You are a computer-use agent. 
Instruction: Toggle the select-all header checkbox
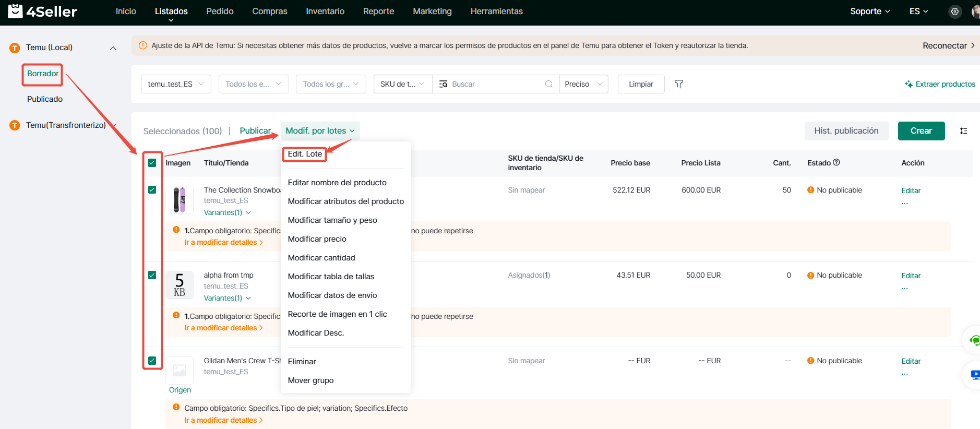pos(152,163)
